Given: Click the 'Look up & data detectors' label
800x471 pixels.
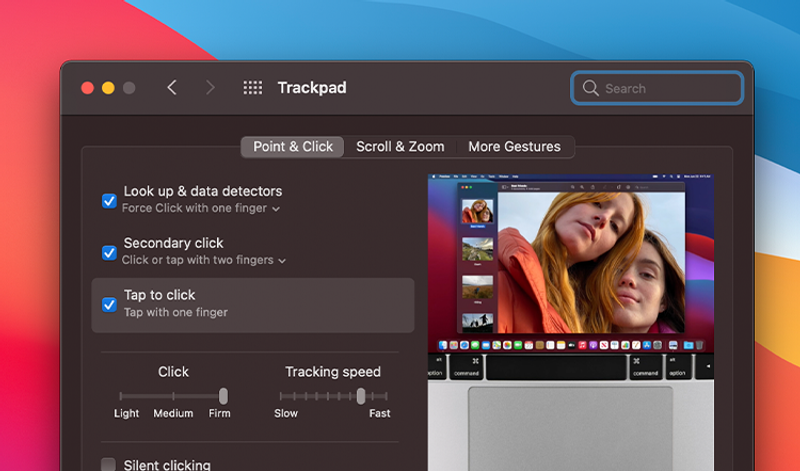Looking at the screenshot, I should click(203, 191).
